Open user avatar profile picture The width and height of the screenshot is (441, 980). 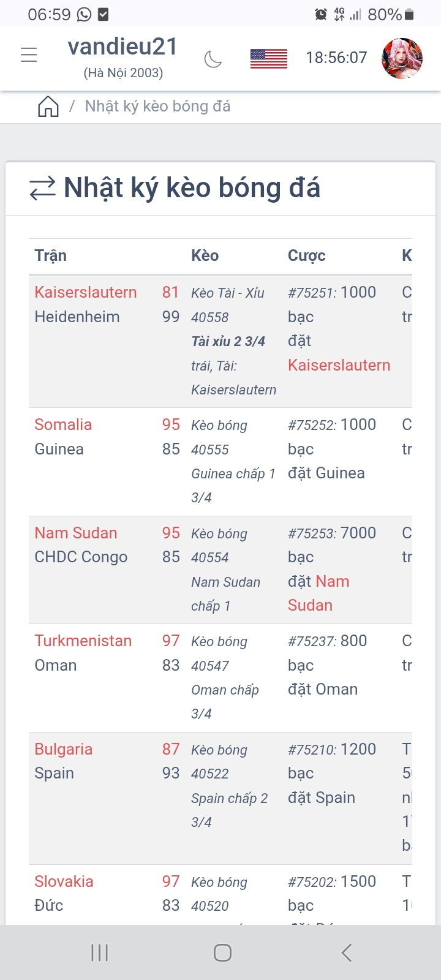[402, 58]
